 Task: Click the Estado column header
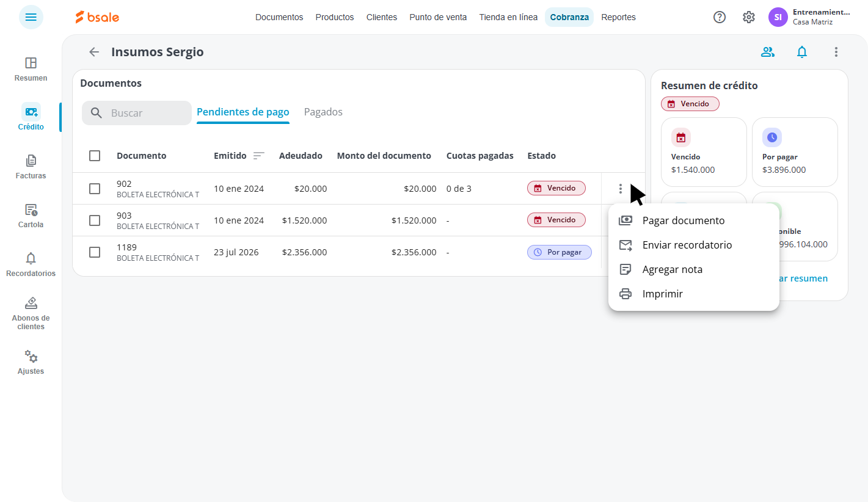542,156
